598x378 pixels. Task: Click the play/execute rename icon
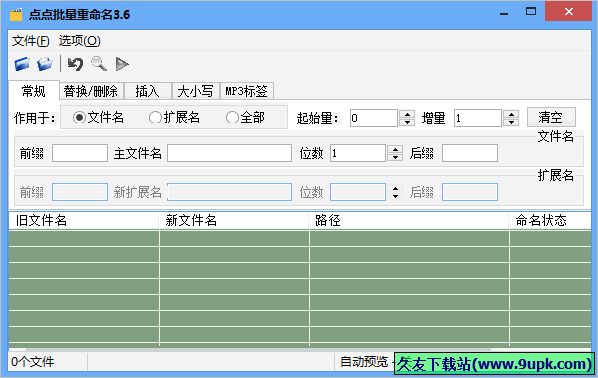click(x=122, y=64)
